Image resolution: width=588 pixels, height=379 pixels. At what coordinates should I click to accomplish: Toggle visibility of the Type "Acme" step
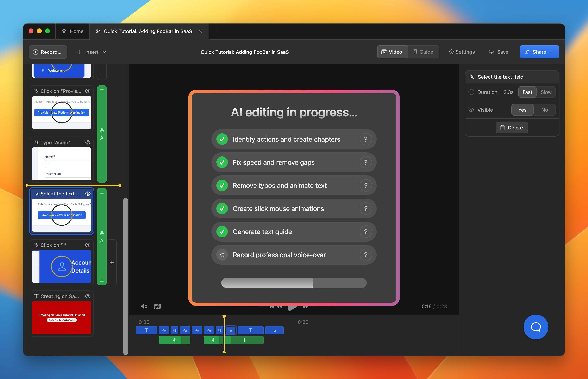click(x=88, y=142)
